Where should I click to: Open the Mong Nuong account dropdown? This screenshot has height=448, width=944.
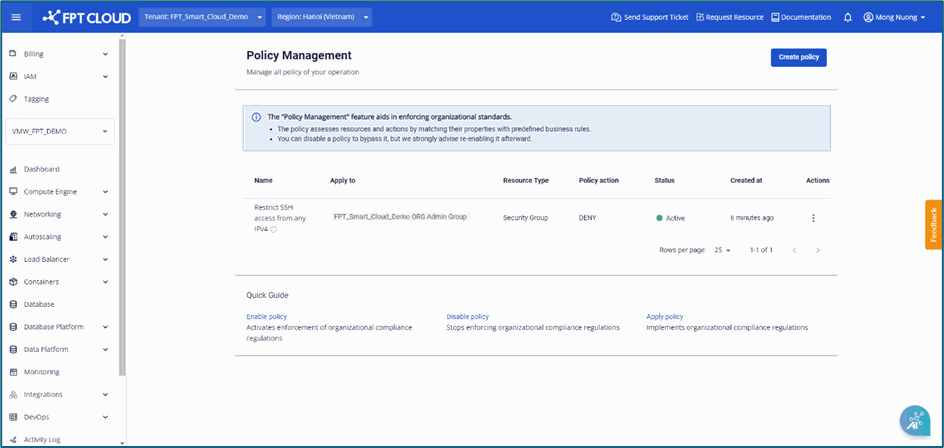coord(894,17)
